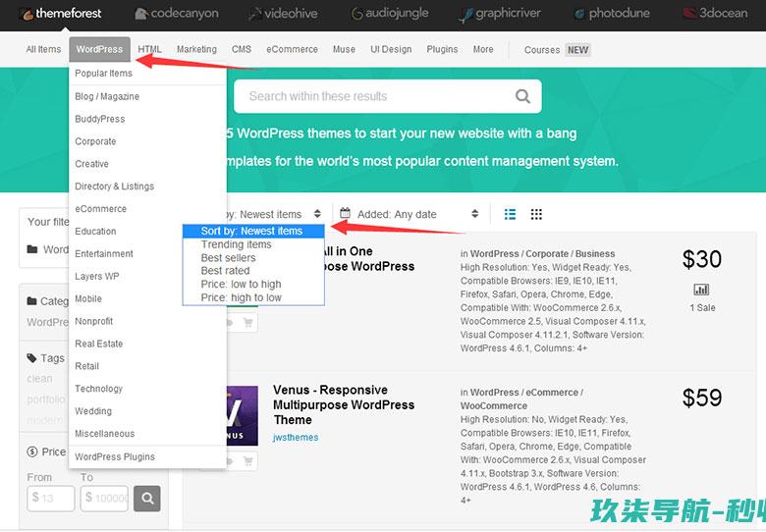Focus the price To input field

coord(104,499)
